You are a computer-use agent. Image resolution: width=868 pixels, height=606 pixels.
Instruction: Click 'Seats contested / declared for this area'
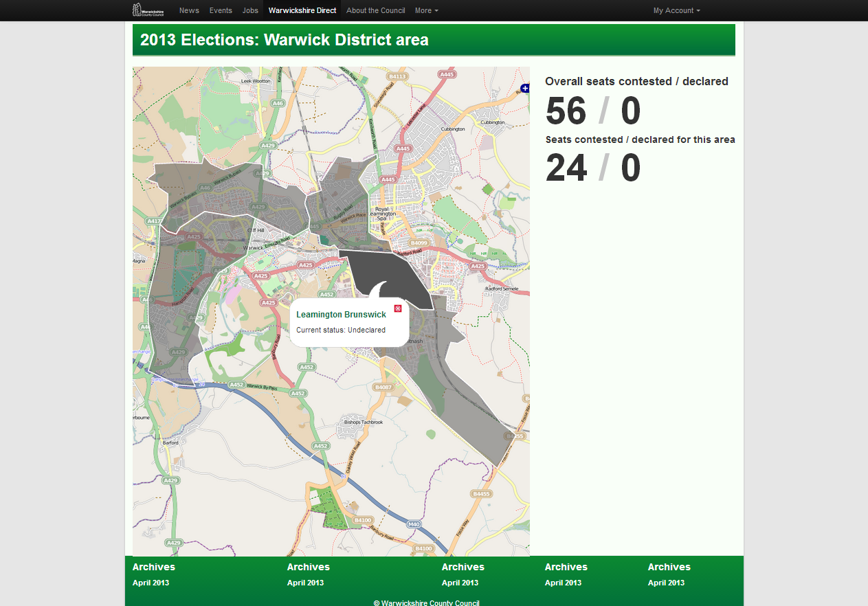[x=641, y=139]
